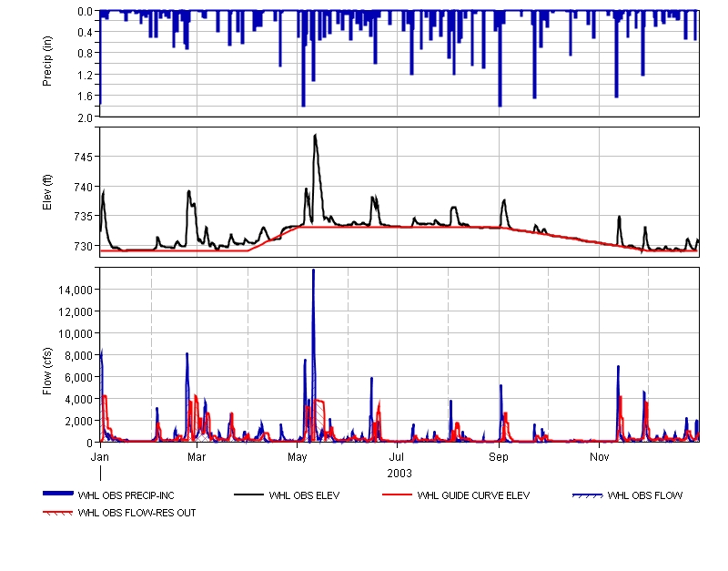728x571 pixels.
Task: Click the Precip (in) axis title
Action: [x=47, y=61]
